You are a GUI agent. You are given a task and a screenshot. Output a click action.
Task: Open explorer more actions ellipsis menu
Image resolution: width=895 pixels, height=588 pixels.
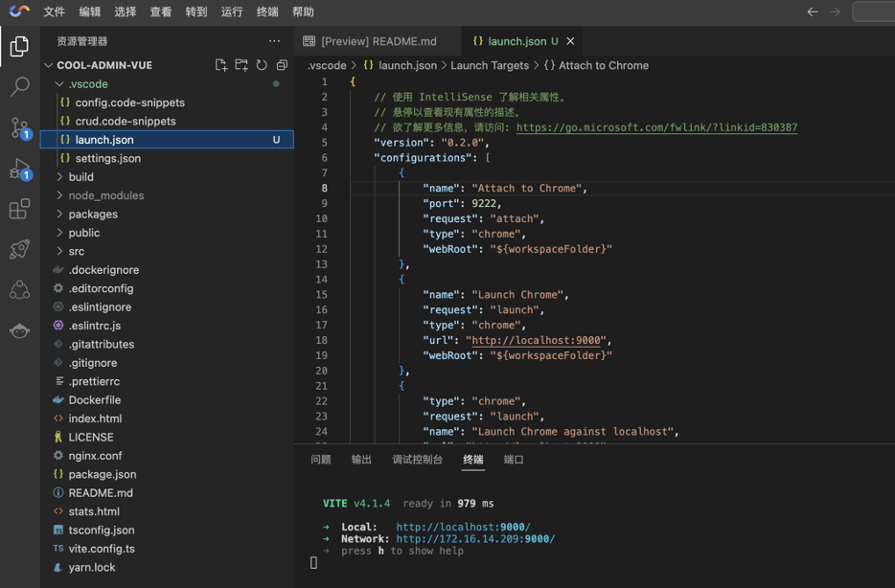point(275,41)
